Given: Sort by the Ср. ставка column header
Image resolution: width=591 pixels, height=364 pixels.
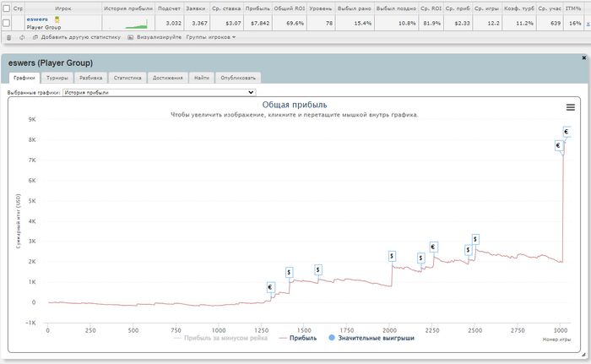Looking at the screenshot, I should [226, 8].
